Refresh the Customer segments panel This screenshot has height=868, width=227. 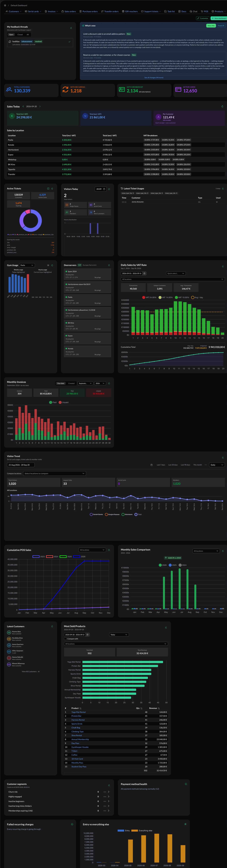109,785
